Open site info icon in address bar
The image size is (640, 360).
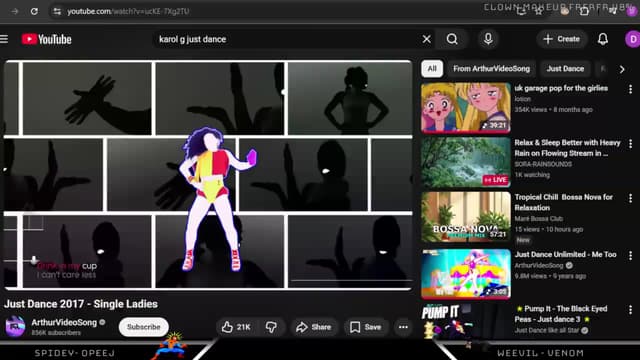pos(57,11)
